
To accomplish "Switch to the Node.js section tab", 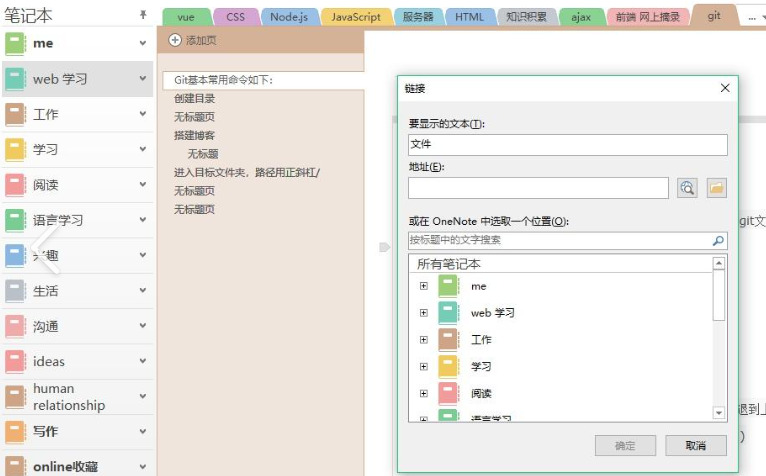I will [289, 17].
